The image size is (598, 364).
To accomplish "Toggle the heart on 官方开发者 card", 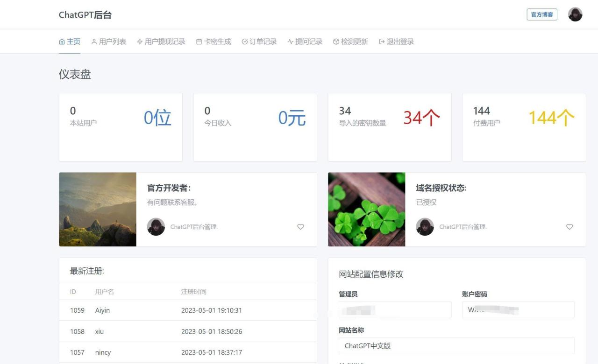I will (x=300, y=227).
